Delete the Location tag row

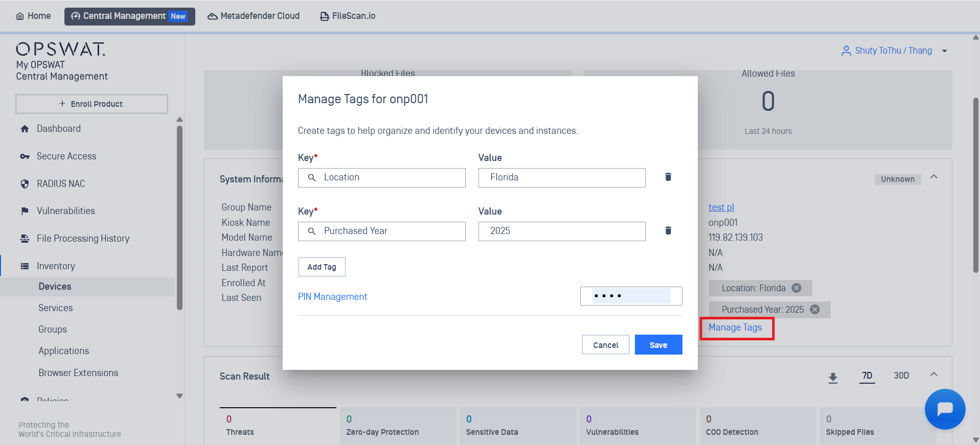668,177
